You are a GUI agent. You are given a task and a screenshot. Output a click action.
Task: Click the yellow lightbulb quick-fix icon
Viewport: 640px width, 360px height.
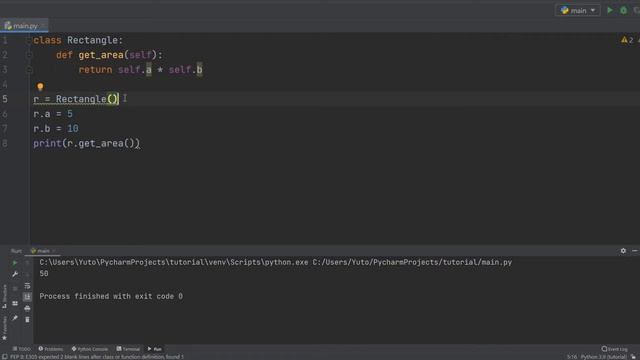[x=40, y=86]
